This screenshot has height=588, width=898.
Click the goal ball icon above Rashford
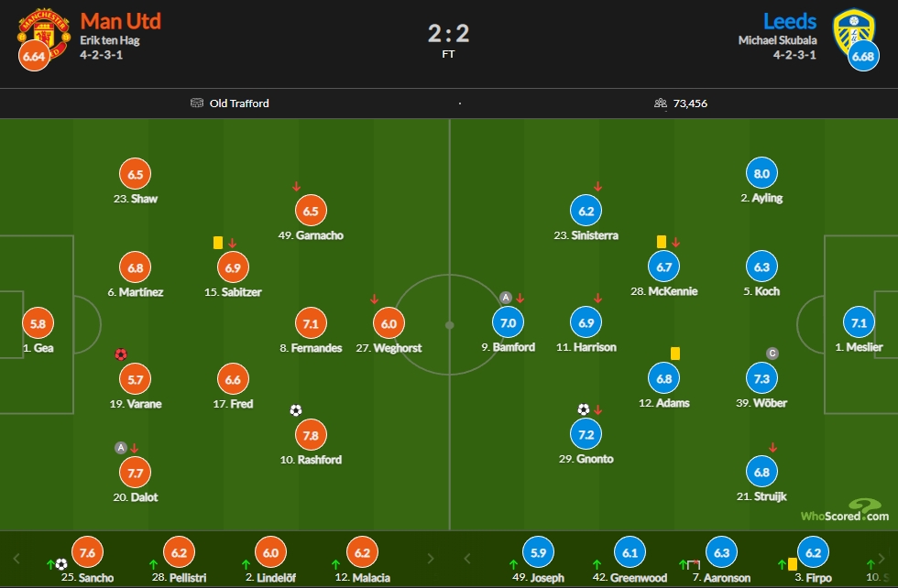click(x=295, y=410)
